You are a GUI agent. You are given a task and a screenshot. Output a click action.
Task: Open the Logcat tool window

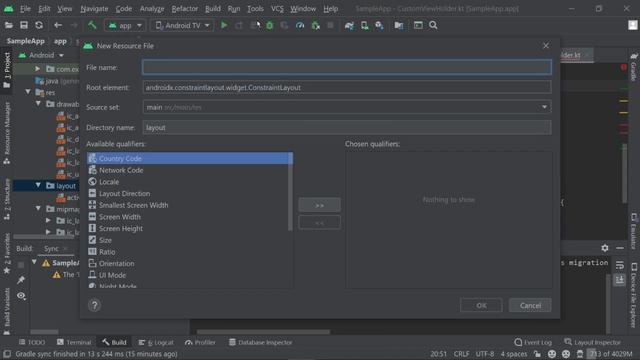(x=156, y=342)
